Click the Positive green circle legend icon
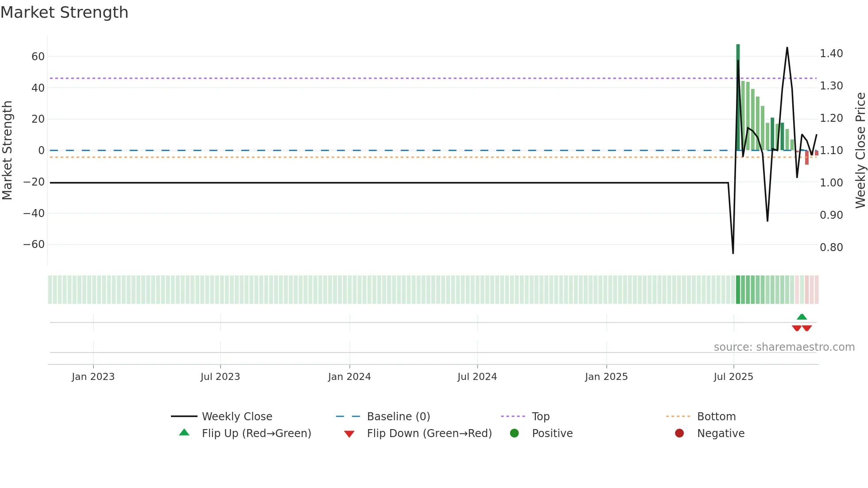The height and width of the screenshot is (488, 868). pyautogui.click(x=514, y=433)
